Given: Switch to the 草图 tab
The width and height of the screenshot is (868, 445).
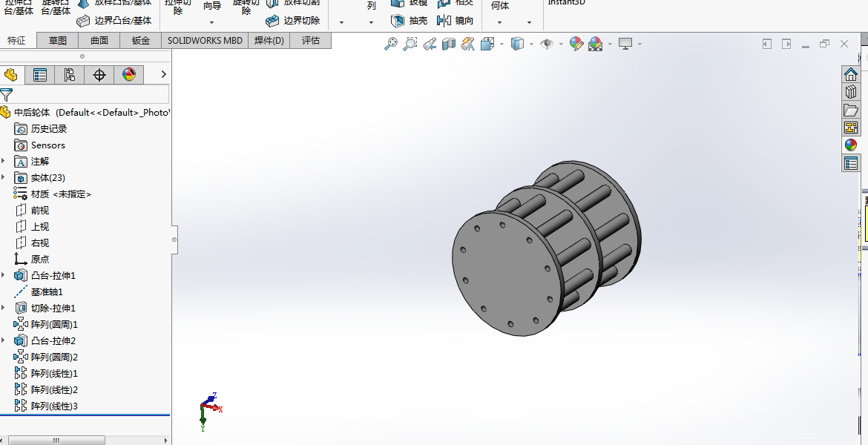Looking at the screenshot, I should (x=58, y=40).
